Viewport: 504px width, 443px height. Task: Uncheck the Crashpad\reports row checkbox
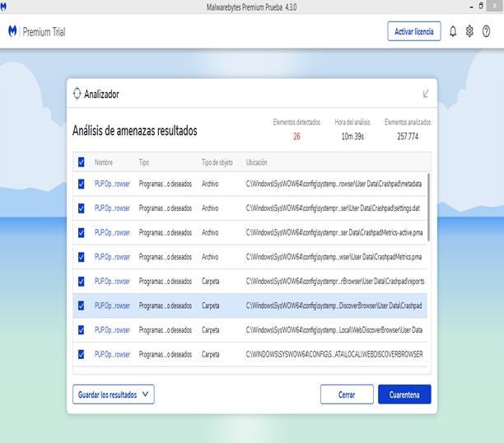82,282
